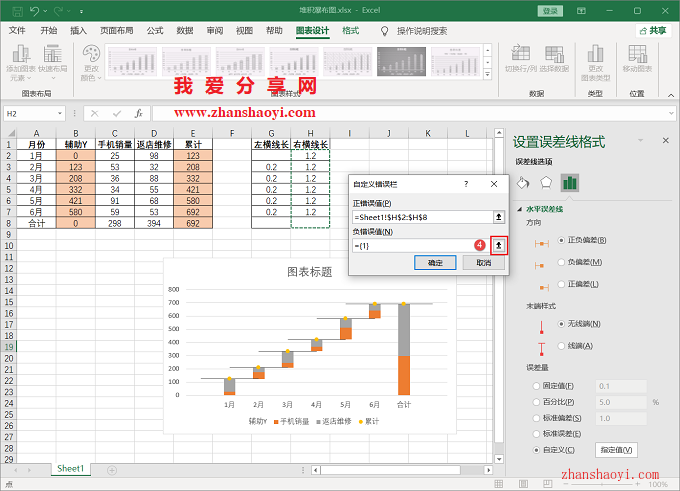
Task: Open the Fill & Line tab icon
Action: tap(523, 183)
